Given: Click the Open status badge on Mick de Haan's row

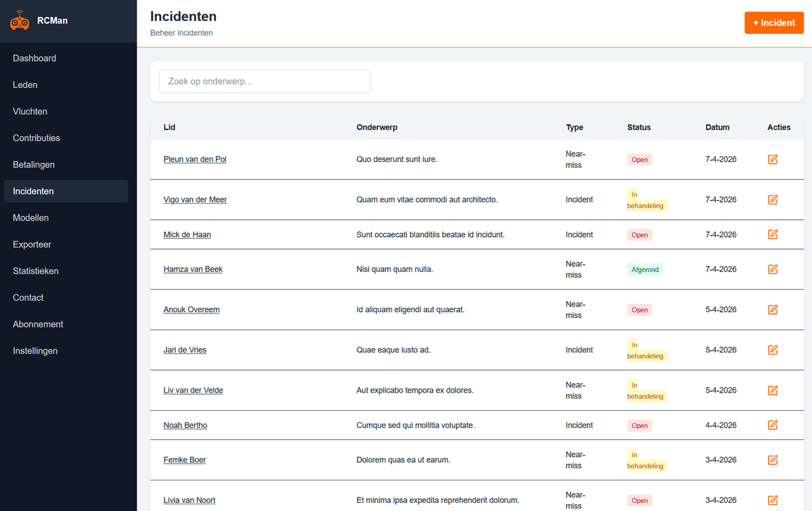Looking at the screenshot, I should click(x=639, y=234).
